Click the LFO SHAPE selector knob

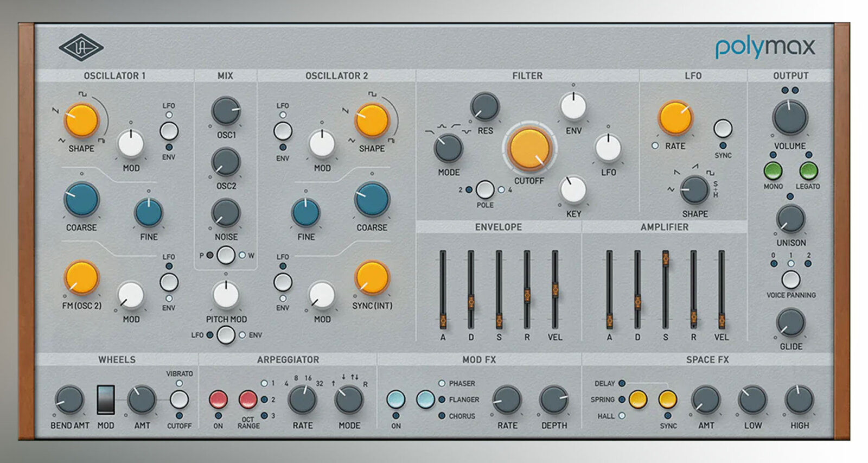point(694,189)
